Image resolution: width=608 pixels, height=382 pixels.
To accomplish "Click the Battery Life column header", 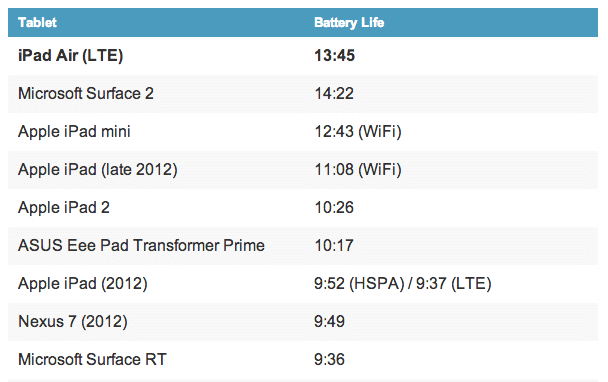I will (x=349, y=22).
